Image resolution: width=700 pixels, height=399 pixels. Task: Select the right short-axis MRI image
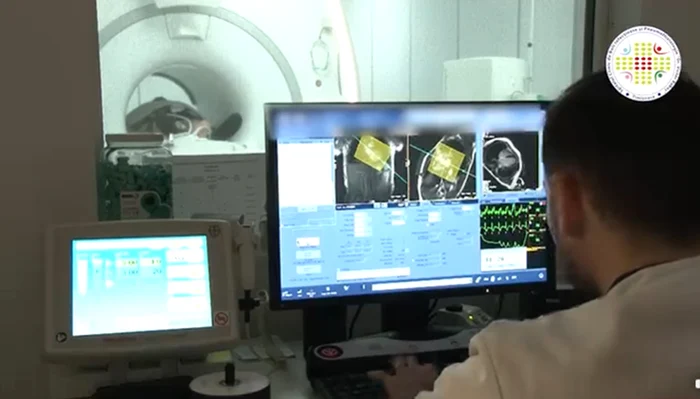[x=510, y=161]
